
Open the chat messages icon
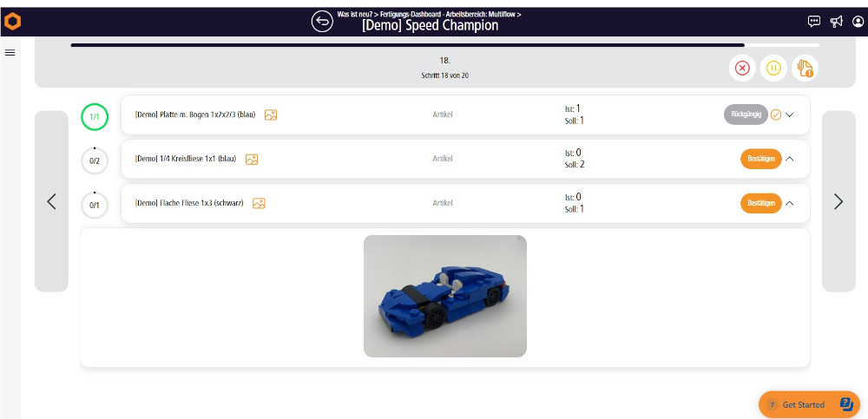813,22
